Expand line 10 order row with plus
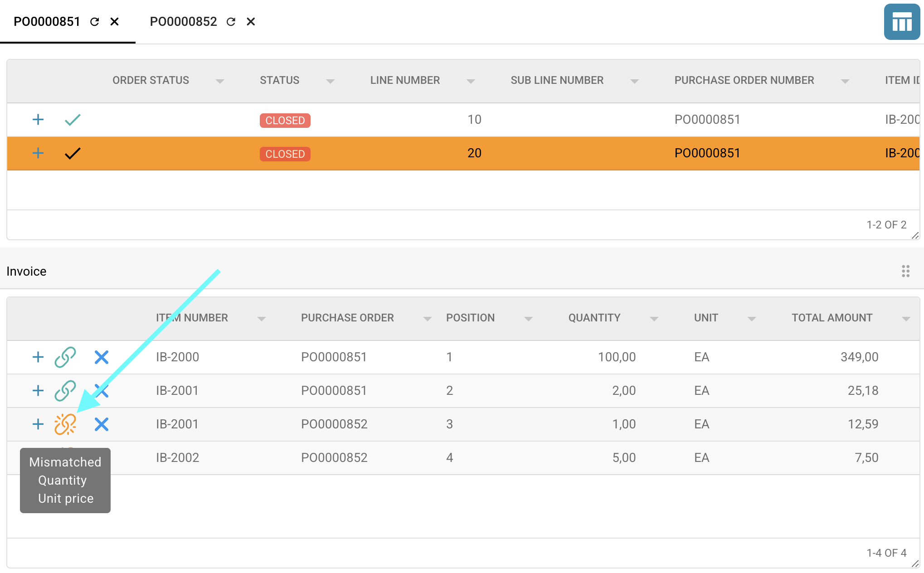Screen dimensions: 924x573 pos(38,120)
